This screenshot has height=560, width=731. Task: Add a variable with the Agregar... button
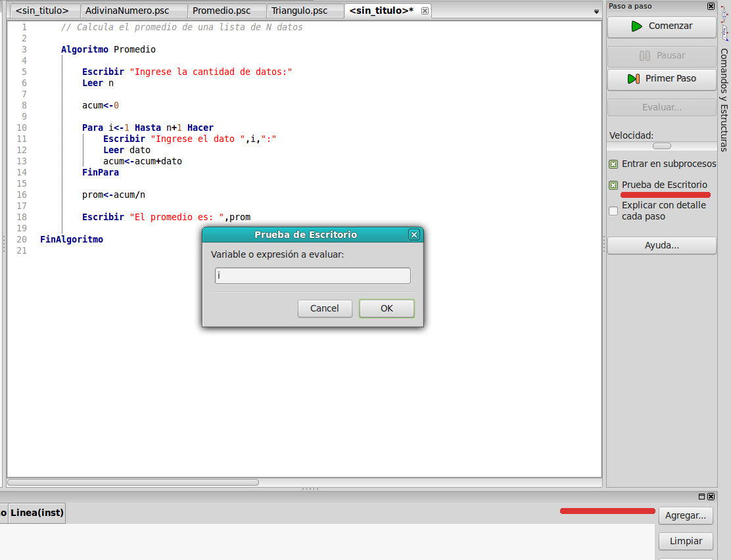685,515
